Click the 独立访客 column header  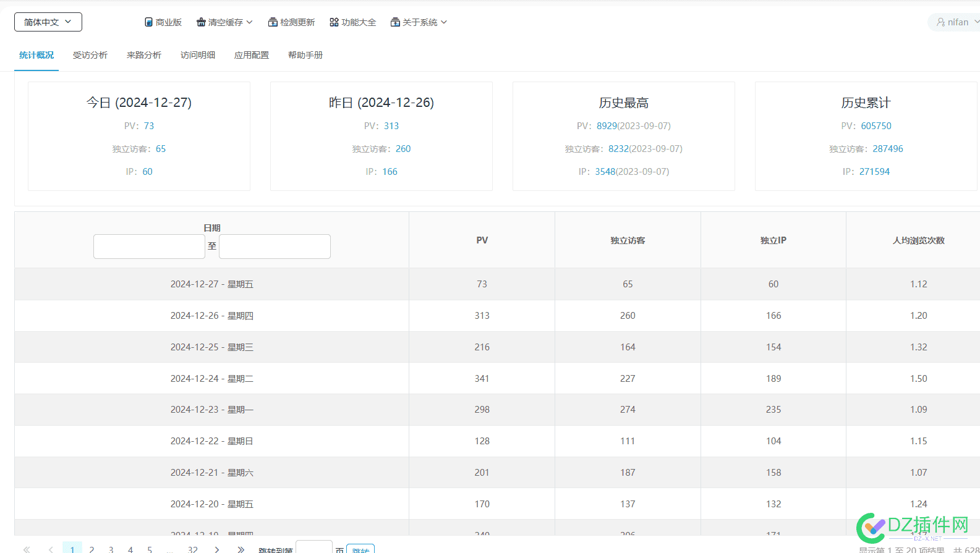(628, 240)
